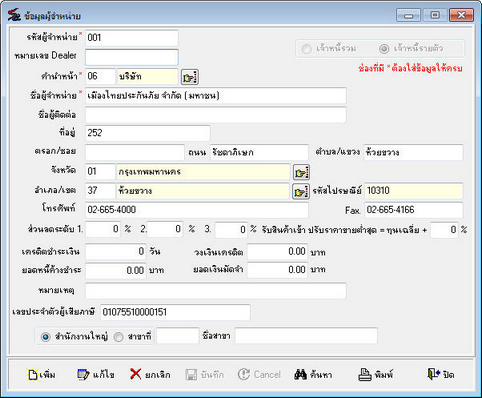
Task: Select the สำนักงานใหญ่ radio button
Action: [x=45, y=337]
